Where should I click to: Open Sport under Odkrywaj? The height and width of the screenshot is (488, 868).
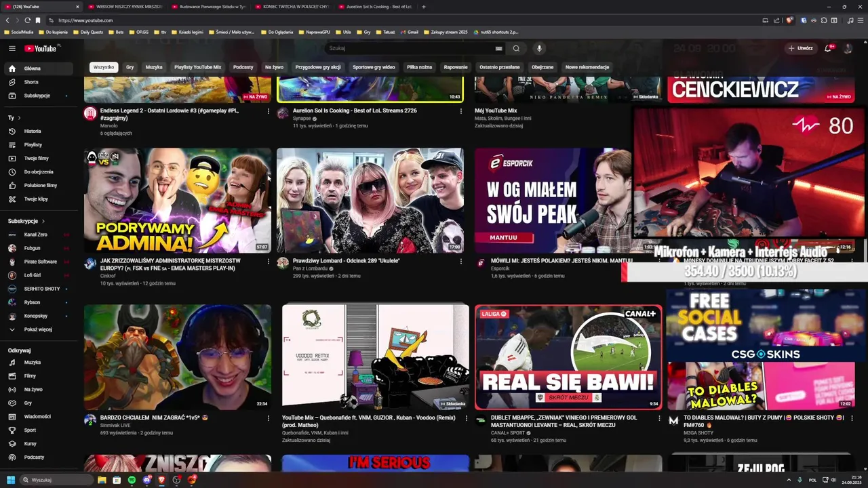[x=38, y=430]
